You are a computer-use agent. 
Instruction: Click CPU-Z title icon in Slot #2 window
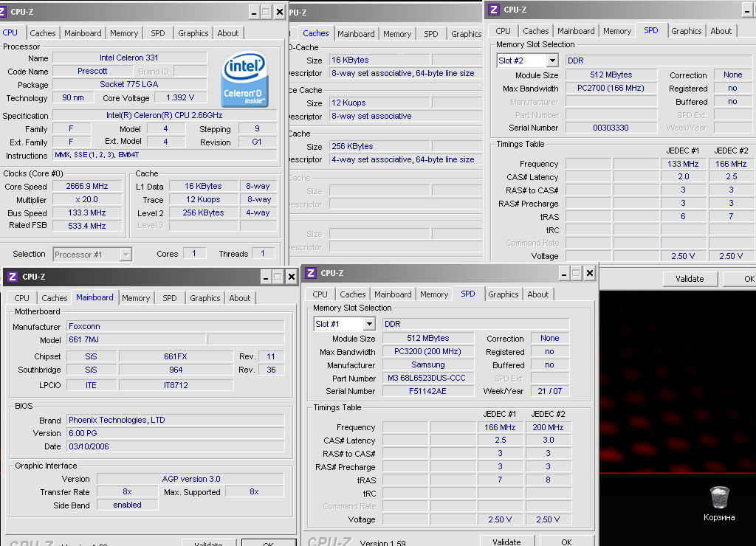tap(494, 10)
